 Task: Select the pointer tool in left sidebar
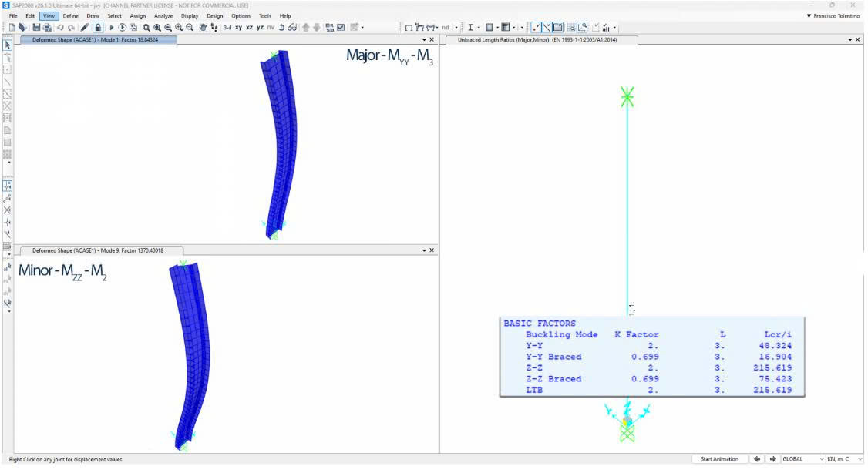tap(8, 45)
